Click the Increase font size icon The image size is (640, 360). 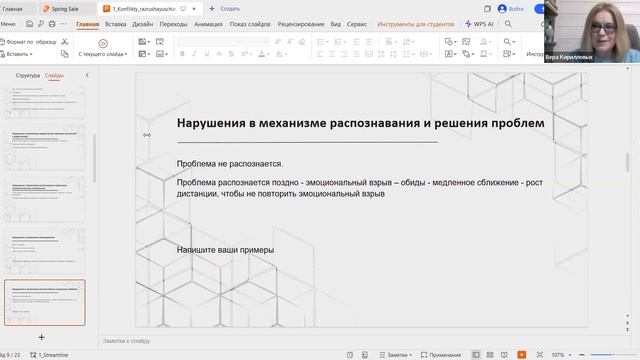278,42
